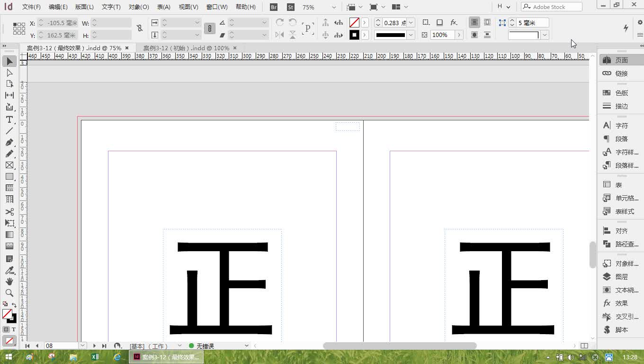Open the 视图(V) menu
The width and height of the screenshot is (644, 364).
click(x=188, y=7)
